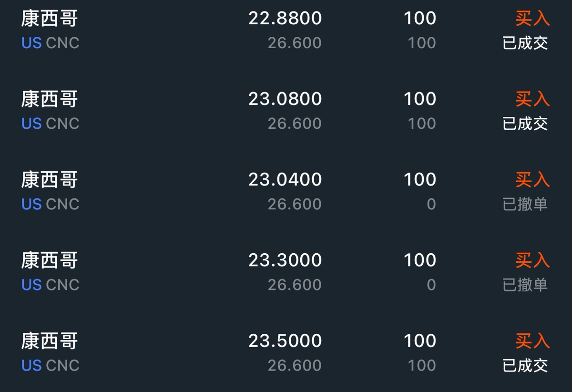Tap filled quantity 0 in 23.3000 row
The width and height of the screenshot is (572, 392).
(x=431, y=285)
